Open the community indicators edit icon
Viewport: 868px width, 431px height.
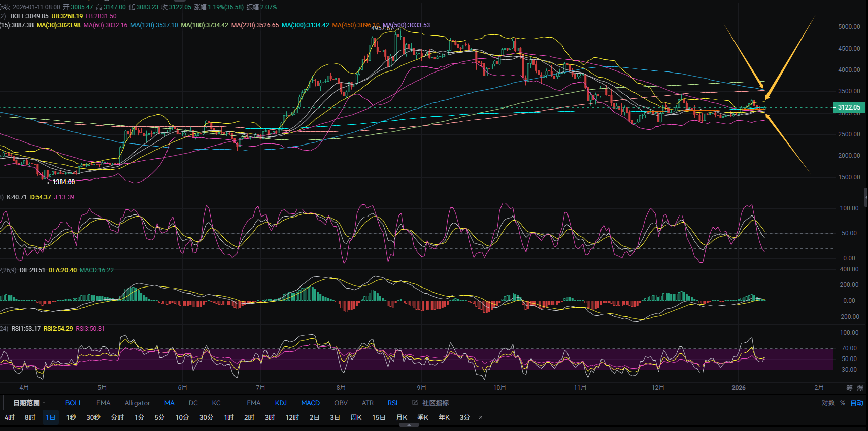coord(415,403)
